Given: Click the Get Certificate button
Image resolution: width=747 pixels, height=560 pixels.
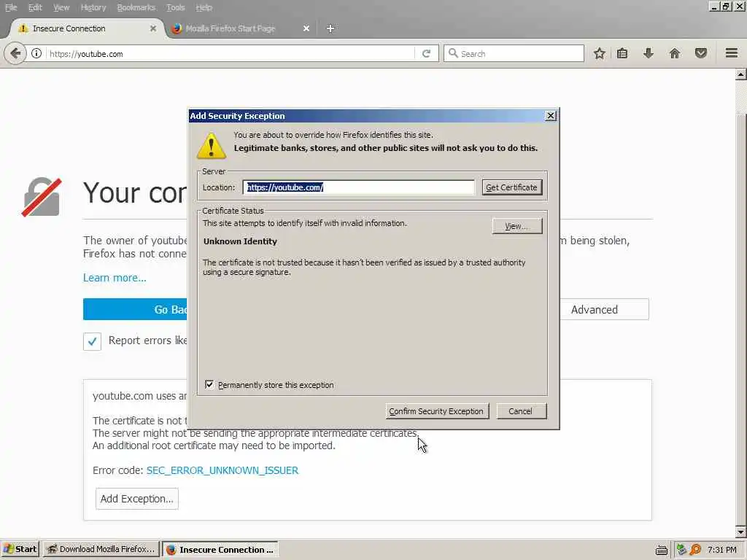Looking at the screenshot, I should click(511, 187).
